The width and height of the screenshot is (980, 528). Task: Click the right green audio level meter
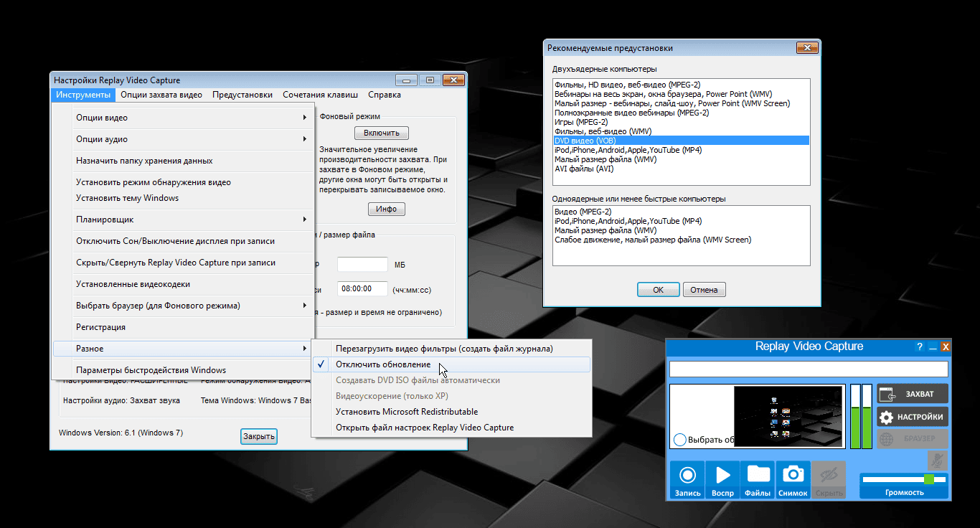tap(867, 417)
